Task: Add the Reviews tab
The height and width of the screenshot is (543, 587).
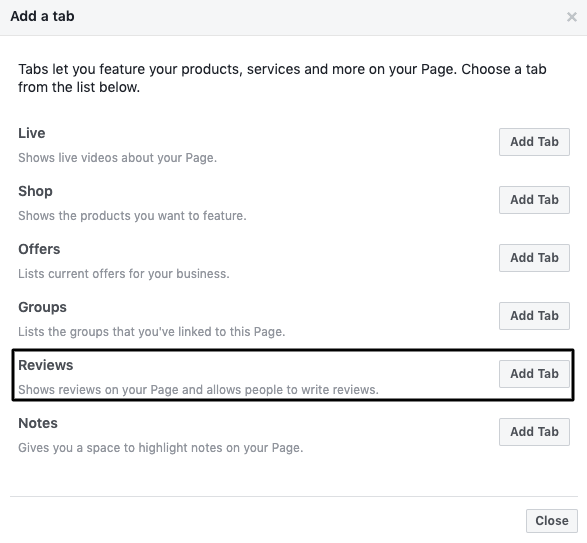Action: tap(534, 374)
